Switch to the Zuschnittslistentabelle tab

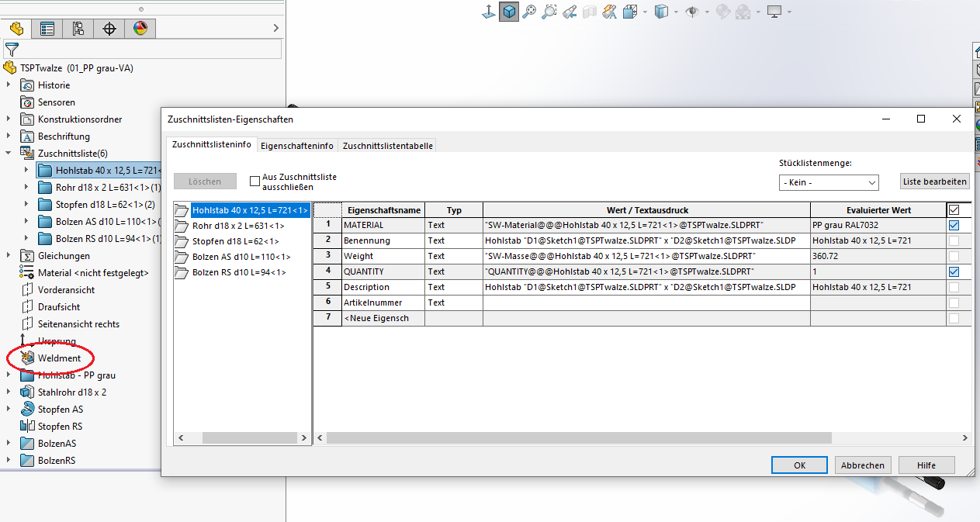point(388,146)
